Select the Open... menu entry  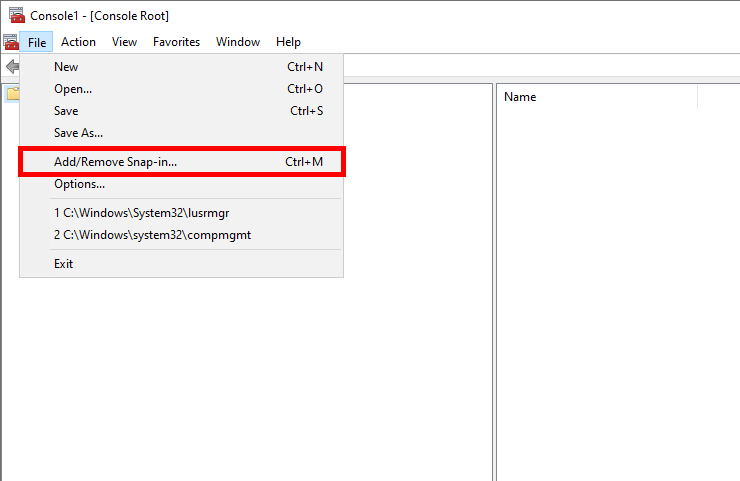(73, 89)
